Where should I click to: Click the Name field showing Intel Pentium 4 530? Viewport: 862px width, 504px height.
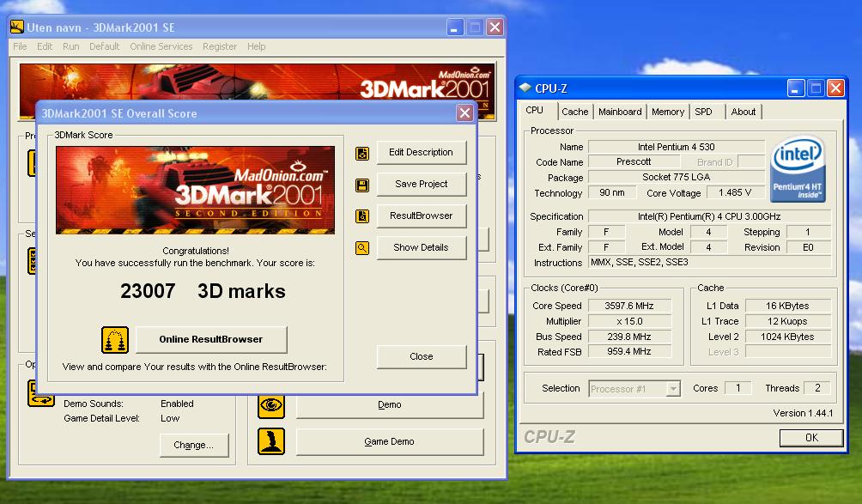pyautogui.click(x=677, y=147)
